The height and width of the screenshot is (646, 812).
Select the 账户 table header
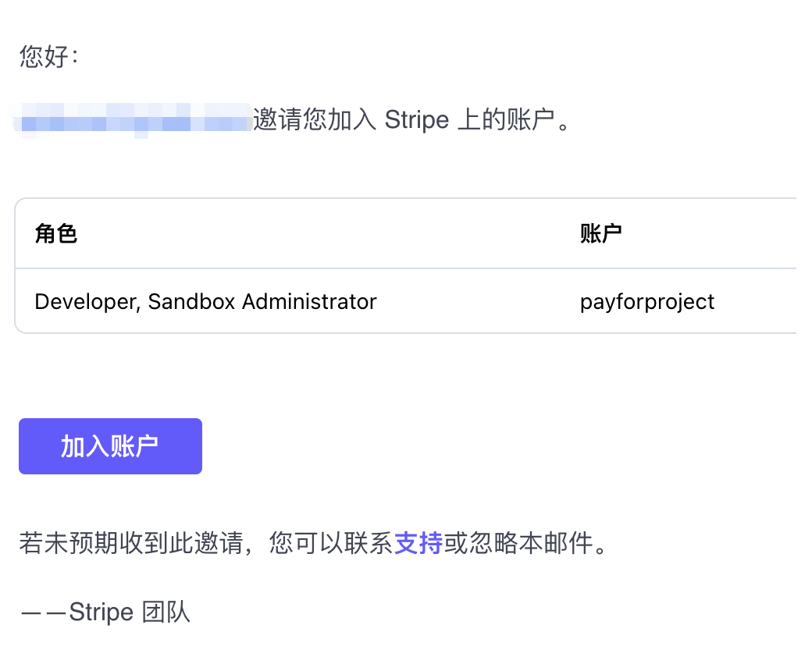[601, 234]
